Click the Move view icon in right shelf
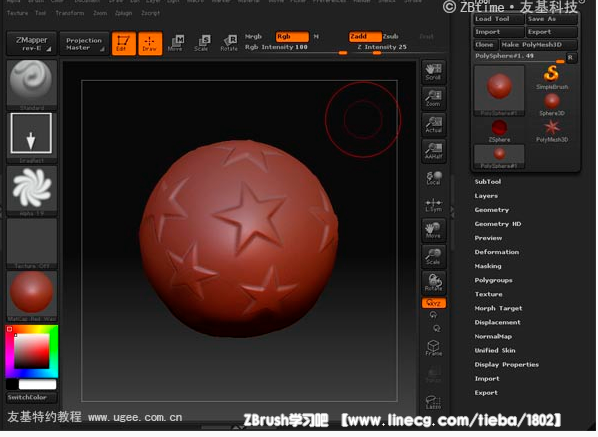 click(433, 230)
